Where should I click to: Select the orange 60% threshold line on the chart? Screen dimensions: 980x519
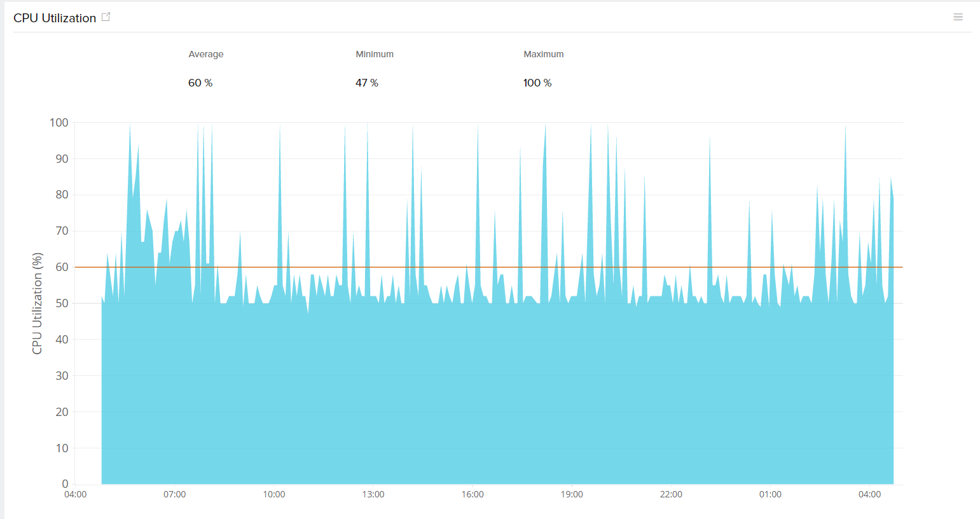(x=445, y=266)
